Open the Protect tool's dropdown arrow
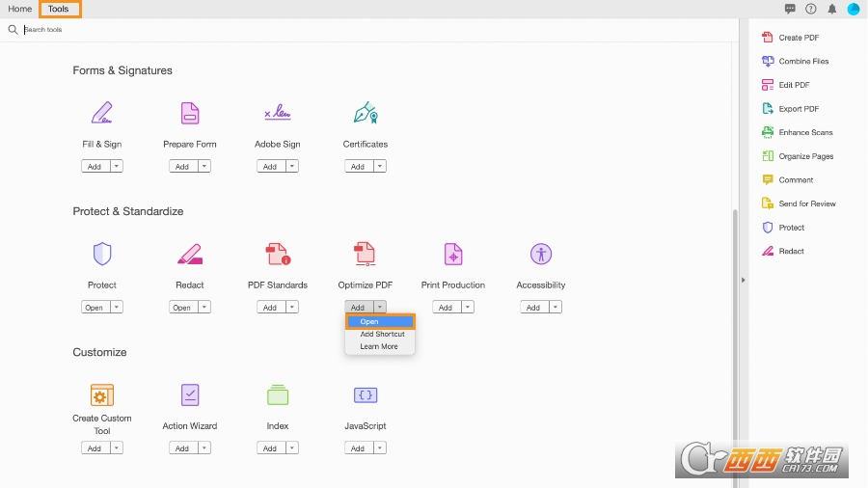The height and width of the screenshot is (488, 868). [117, 307]
